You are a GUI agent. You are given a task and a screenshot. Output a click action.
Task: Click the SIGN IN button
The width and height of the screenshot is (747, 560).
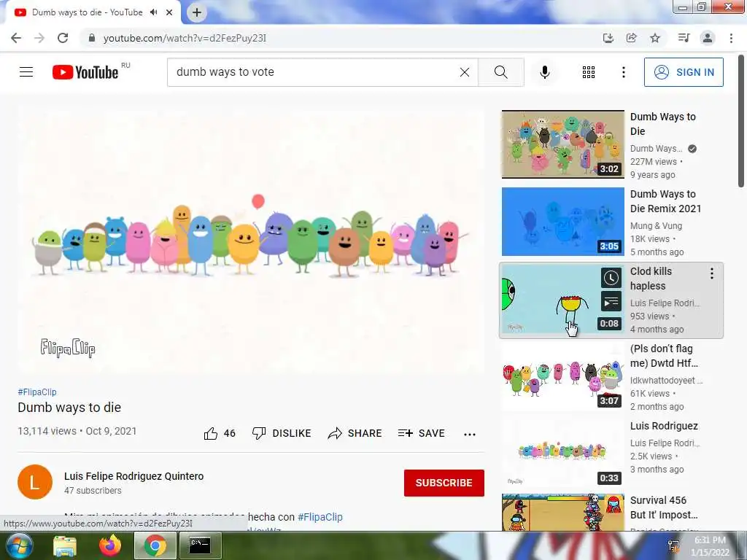[684, 72]
